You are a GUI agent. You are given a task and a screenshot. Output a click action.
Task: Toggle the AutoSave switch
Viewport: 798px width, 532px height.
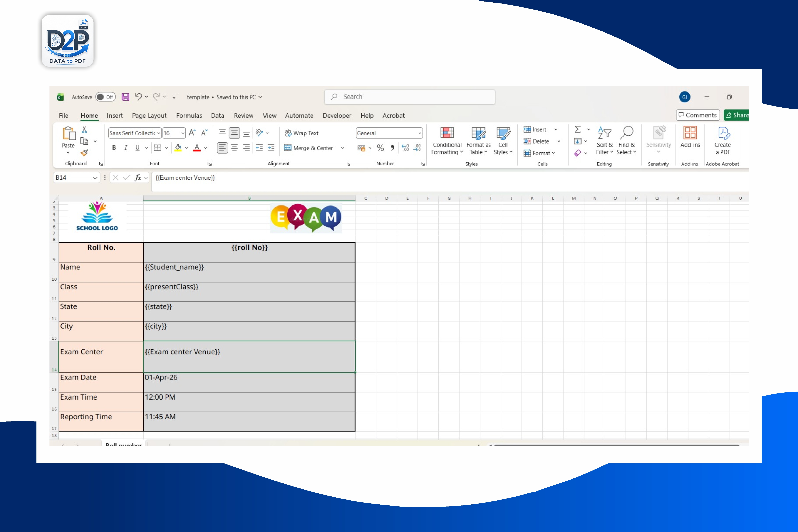(x=105, y=97)
